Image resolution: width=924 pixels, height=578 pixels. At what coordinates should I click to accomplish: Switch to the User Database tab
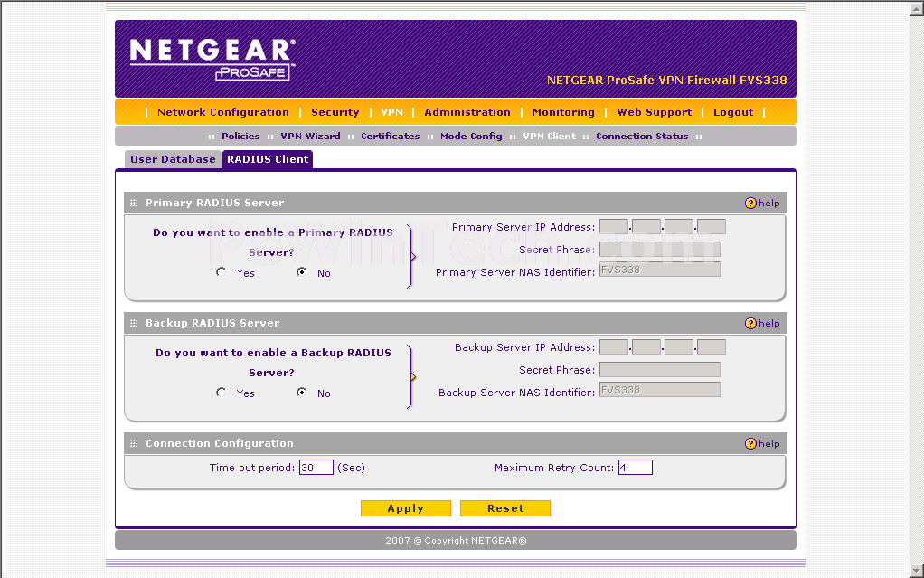click(x=173, y=159)
